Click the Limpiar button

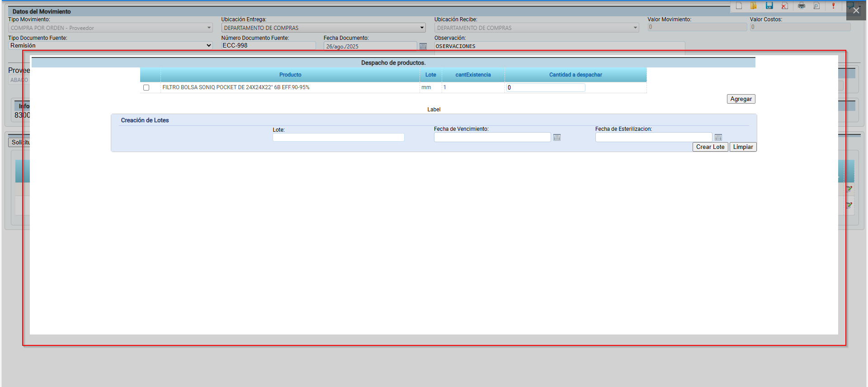pos(743,147)
